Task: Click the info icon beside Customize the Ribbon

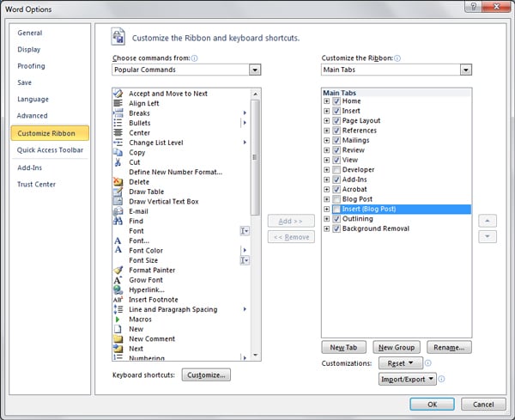Action: (397, 58)
